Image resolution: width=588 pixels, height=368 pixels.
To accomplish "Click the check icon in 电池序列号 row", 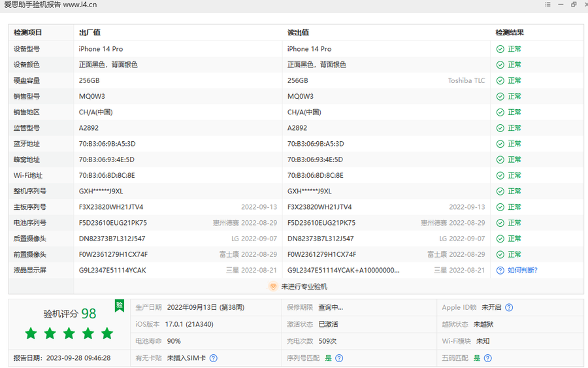I will (500, 223).
